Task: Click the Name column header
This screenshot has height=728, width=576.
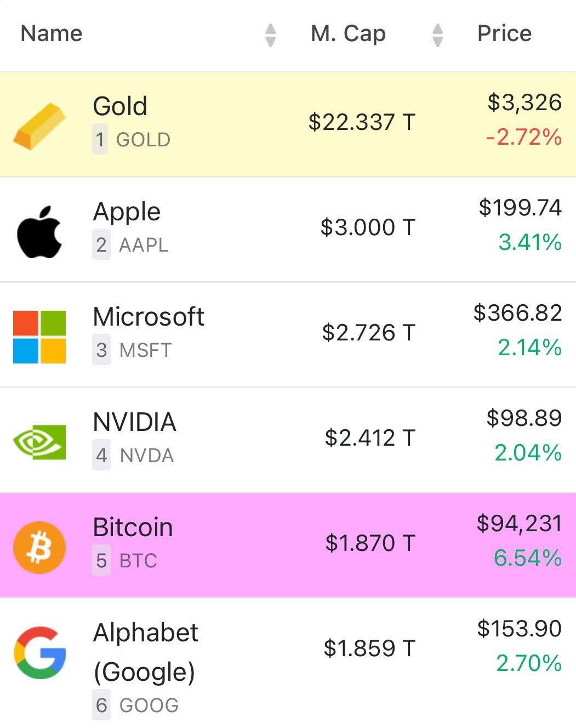Action: click(x=52, y=34)
